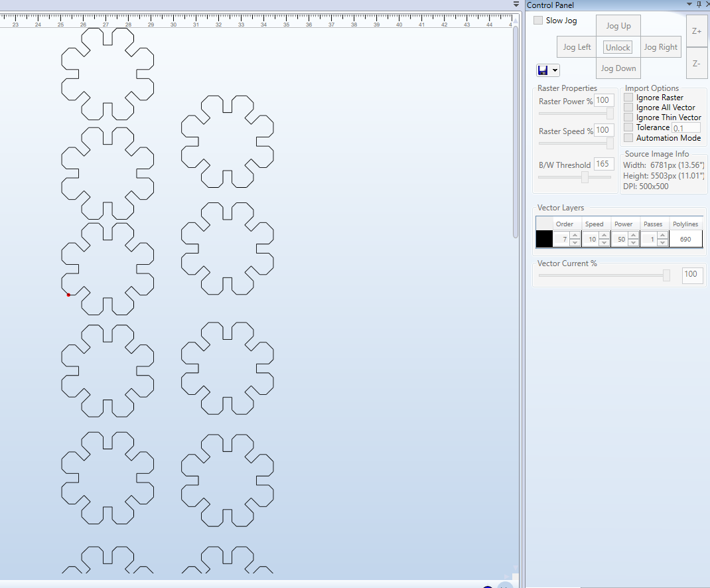Click the Vector Current % slider handle

coord(666,275)
